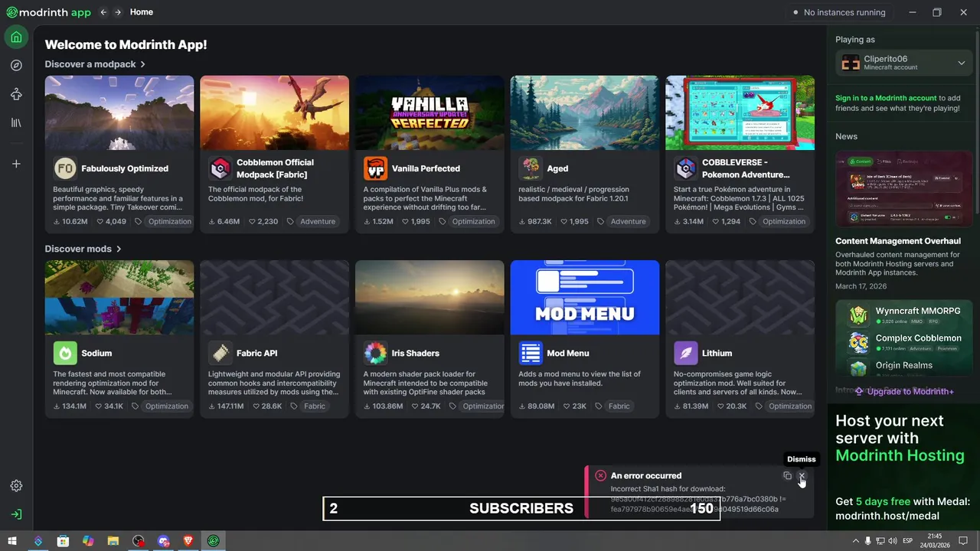The image size is (980, 551).
Task: Click the Sodium mod icon
Action: [x=65, y=353]
